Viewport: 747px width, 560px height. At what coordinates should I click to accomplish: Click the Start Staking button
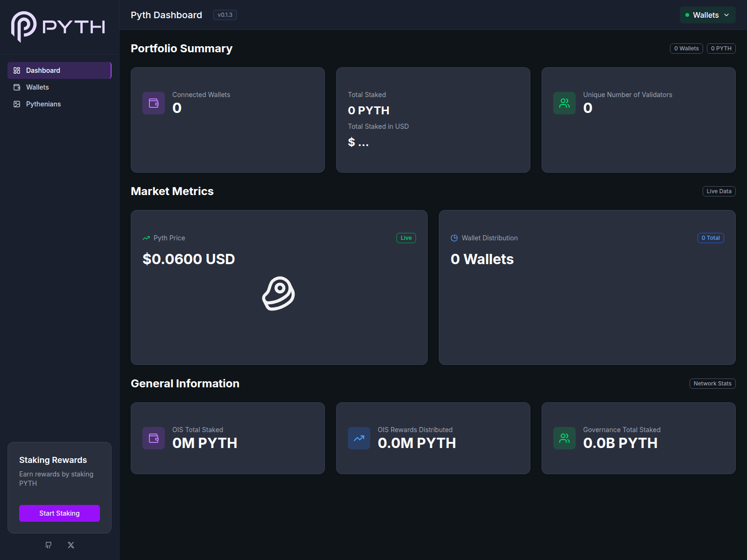click(x=59, y=513)
